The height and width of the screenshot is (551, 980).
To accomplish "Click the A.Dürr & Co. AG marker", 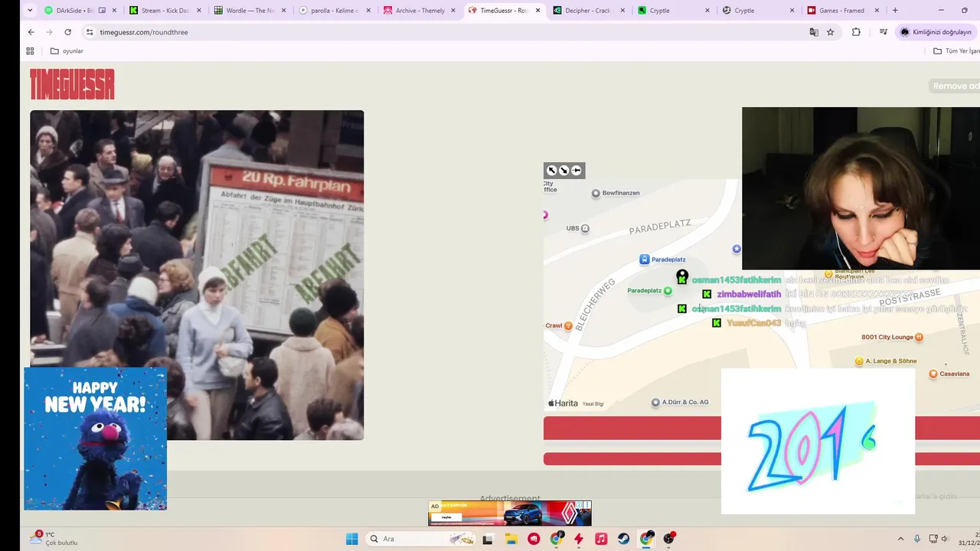I will (655, 403).
